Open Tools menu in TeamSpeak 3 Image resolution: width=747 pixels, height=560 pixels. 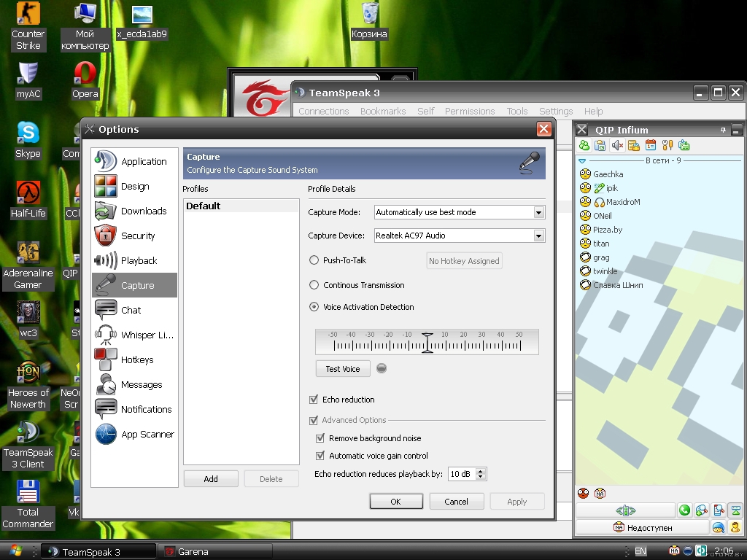point(517,111)
